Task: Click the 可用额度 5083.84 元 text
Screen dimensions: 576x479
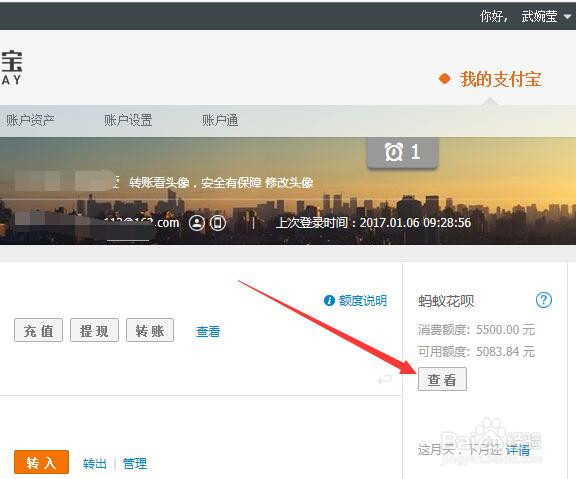Action: 476,352
